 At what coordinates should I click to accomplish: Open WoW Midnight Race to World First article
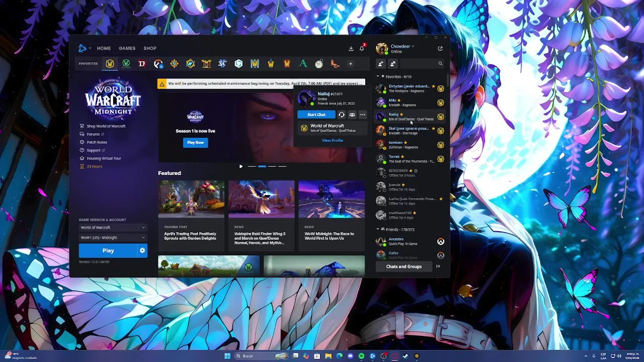pos(331,215)
